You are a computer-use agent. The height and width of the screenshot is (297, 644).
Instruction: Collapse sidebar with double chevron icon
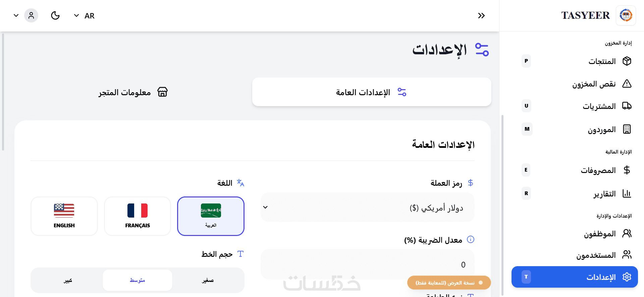tap(481, 15)
